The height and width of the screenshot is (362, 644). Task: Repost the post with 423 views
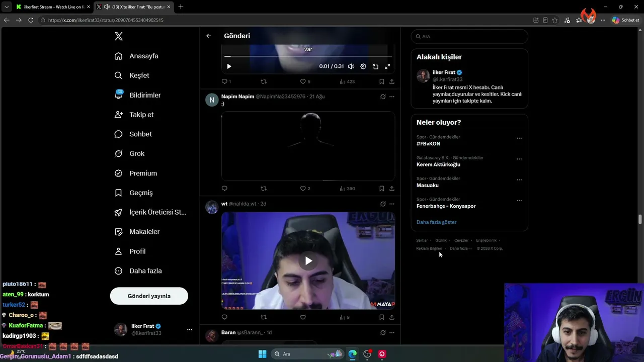tap(264, 81)
